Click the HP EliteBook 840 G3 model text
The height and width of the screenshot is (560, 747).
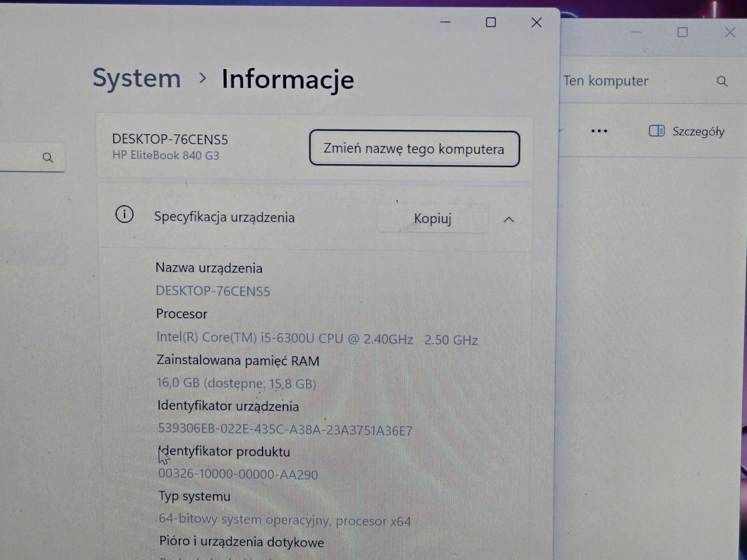pyautogui.click(x=166, y=155)
